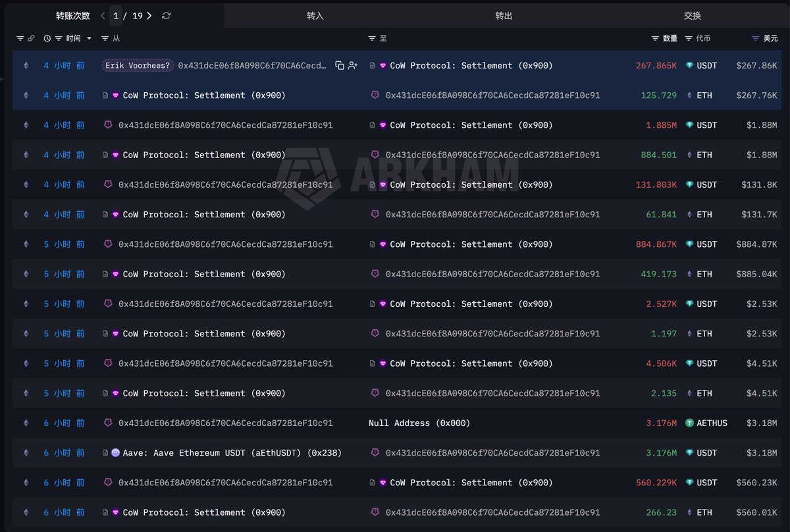
Task: Toggle time sort arrow next to 时间
Action: [89, 38]
